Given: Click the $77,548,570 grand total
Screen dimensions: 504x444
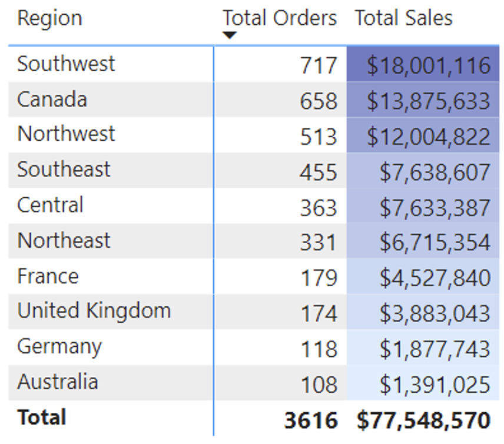Looking at the screenshot, I should pos(424,420).
